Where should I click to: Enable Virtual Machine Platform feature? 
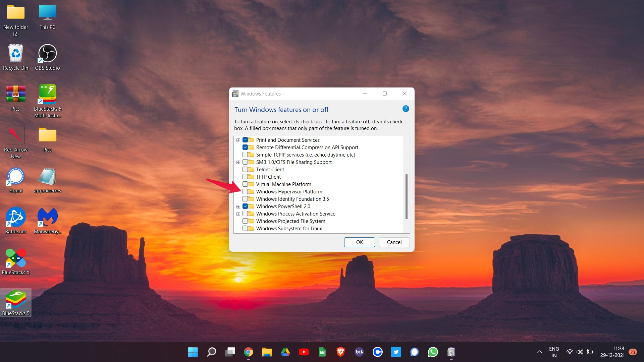[x=245, y=184]
